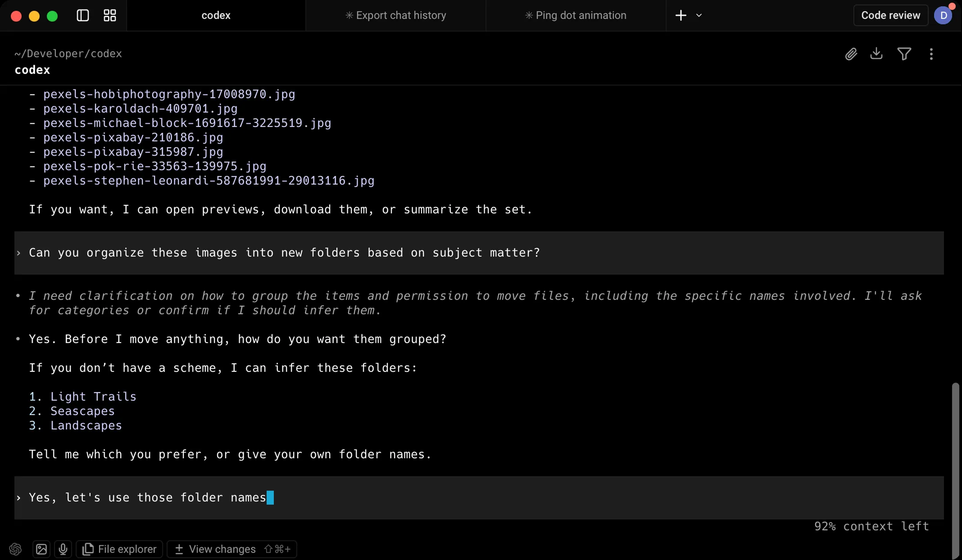
Task: Open your account avatar in the corner
Action: pyautogui.click(x=944, y=15)
